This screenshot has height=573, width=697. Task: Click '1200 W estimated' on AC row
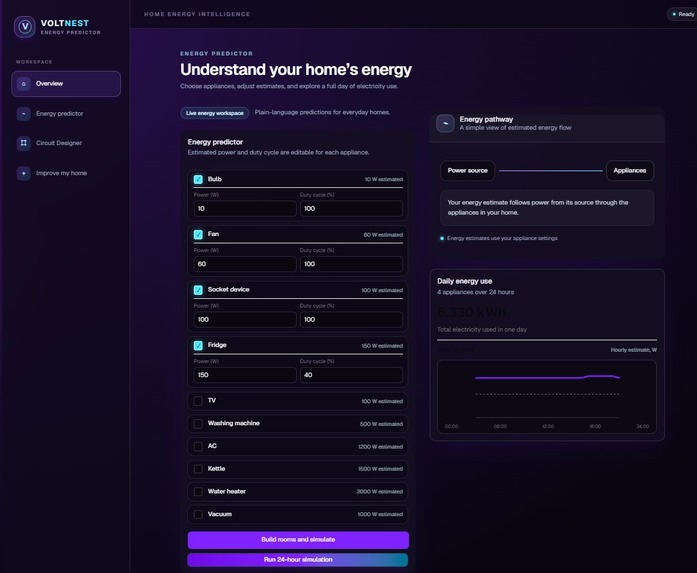381,447
